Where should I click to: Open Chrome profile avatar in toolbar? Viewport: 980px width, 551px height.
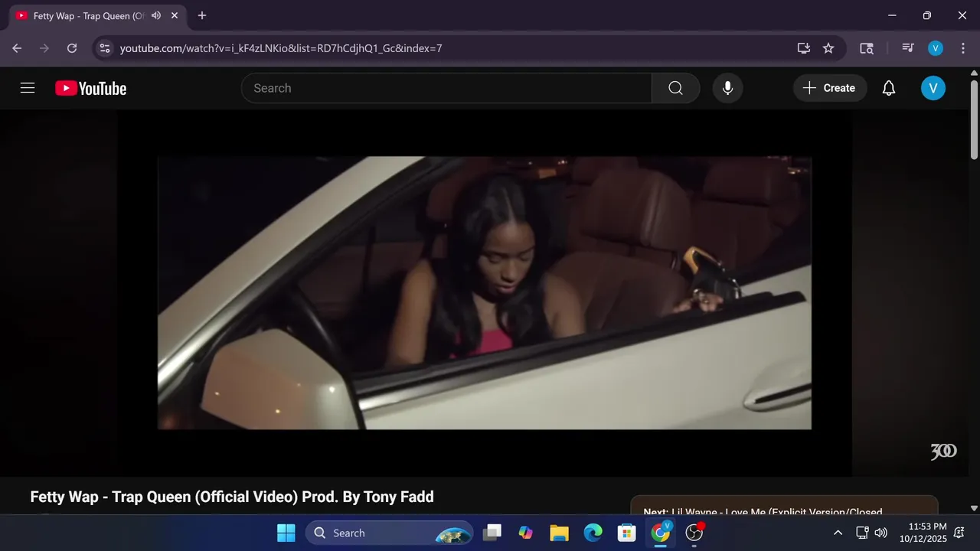(935, 48)
